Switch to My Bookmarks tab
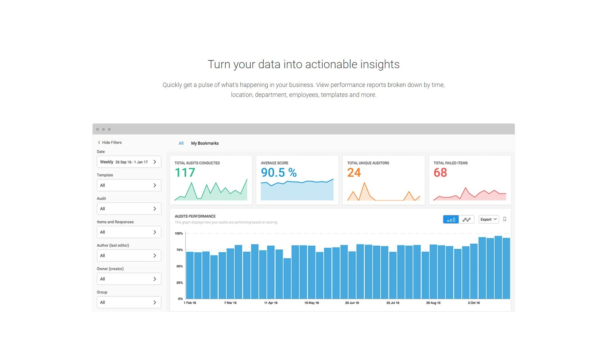This screenshot has width=606, height=364. point(205,143)
